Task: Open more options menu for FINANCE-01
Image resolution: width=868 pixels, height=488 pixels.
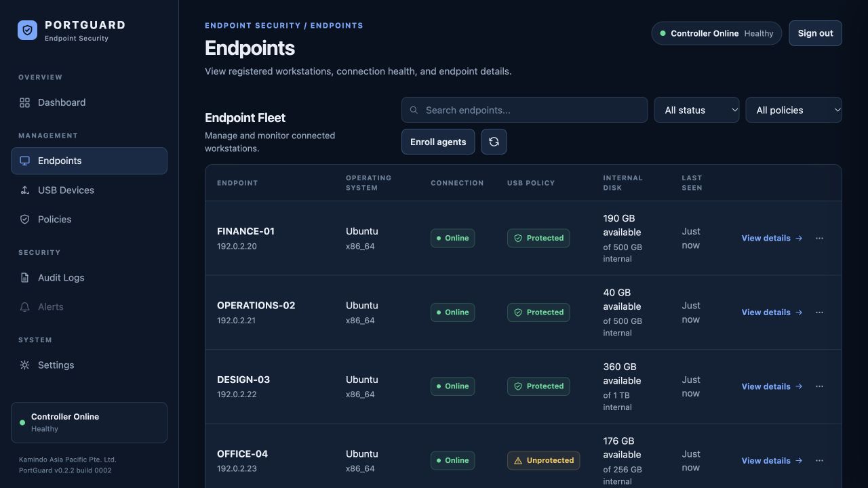Action: (x=819, y=238)
